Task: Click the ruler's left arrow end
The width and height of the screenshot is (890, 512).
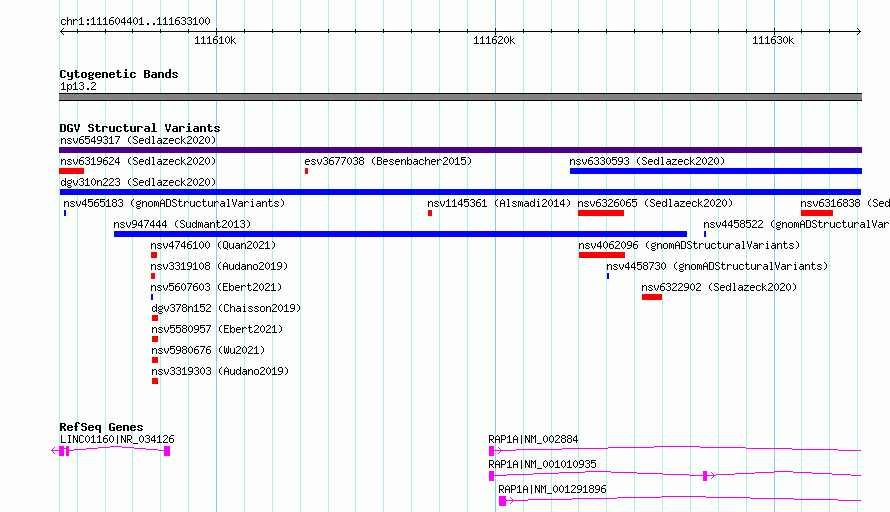Action: (x=62, y=32)
